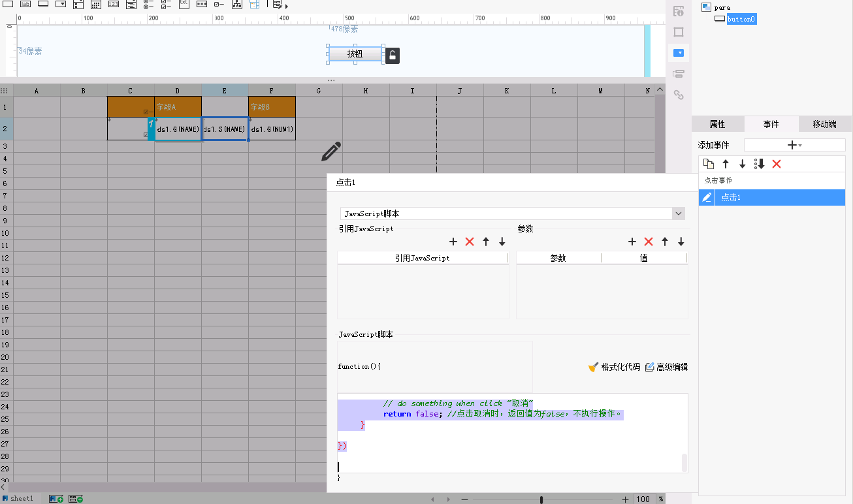The height and width of the screenshot is (504, 853).
Task: Open the 添加事件 plus dropdown
Action: pyautogui.click(x=794, y=145)
